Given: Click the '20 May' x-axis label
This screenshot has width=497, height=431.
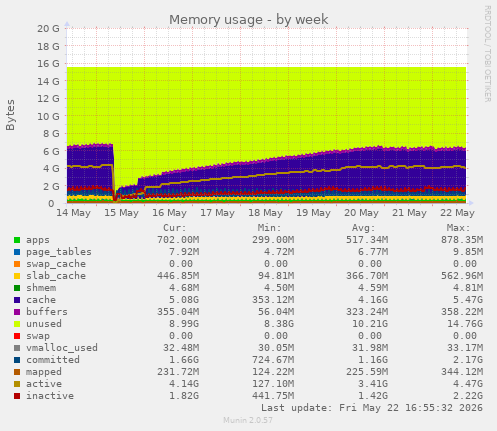Looking at the screenshot, I should (x=361, y=213).
